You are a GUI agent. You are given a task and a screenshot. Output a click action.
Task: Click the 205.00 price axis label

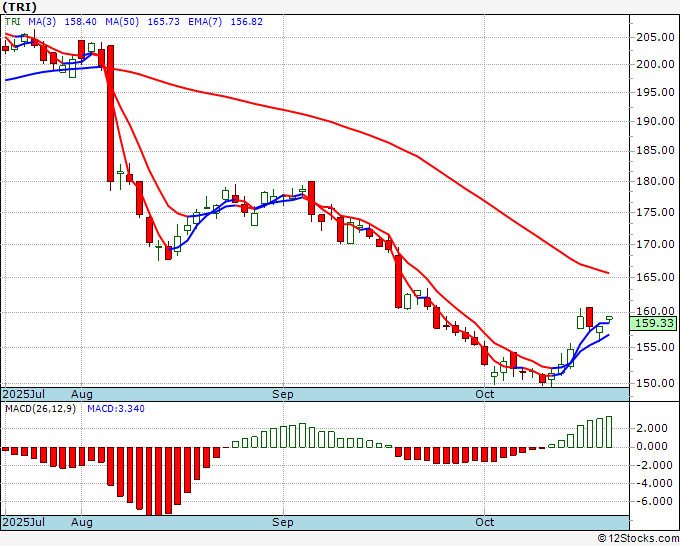(655, 37)
